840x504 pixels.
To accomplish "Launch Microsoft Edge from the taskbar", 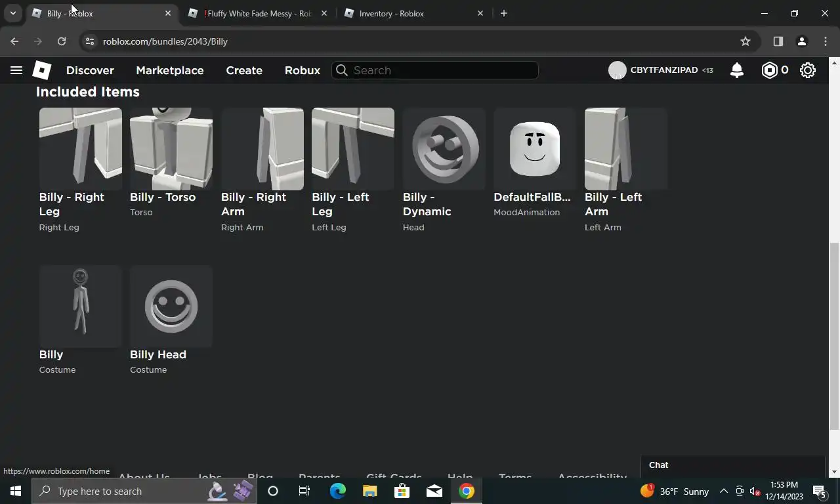I will pyautogui.click(x=337, y=491).
